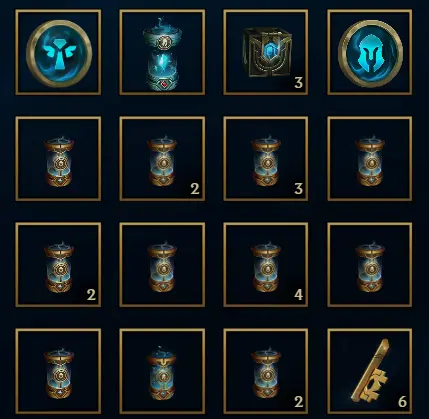Image resolution: width=429 pixels, height=419 pixels.
Task: Choose the blue-topped capsule in bottom row
Action: coord(162,371)
